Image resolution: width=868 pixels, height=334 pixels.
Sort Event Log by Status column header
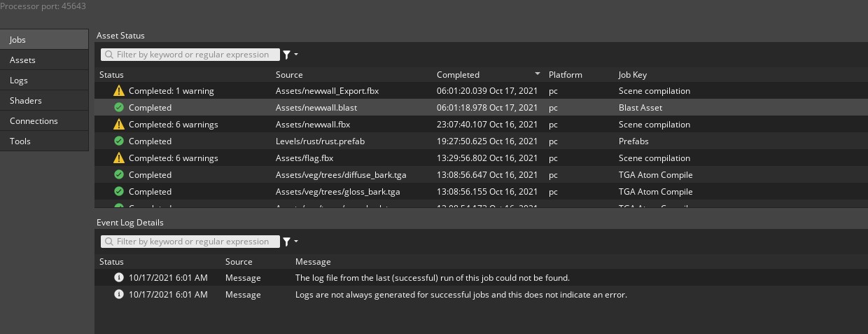(x=111, y=262)
